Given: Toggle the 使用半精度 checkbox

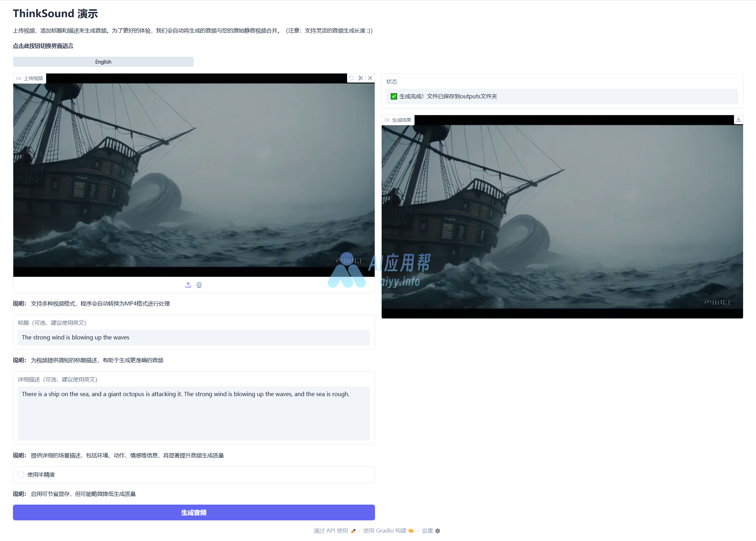Looking at the screenshot, I should point(21,475).
